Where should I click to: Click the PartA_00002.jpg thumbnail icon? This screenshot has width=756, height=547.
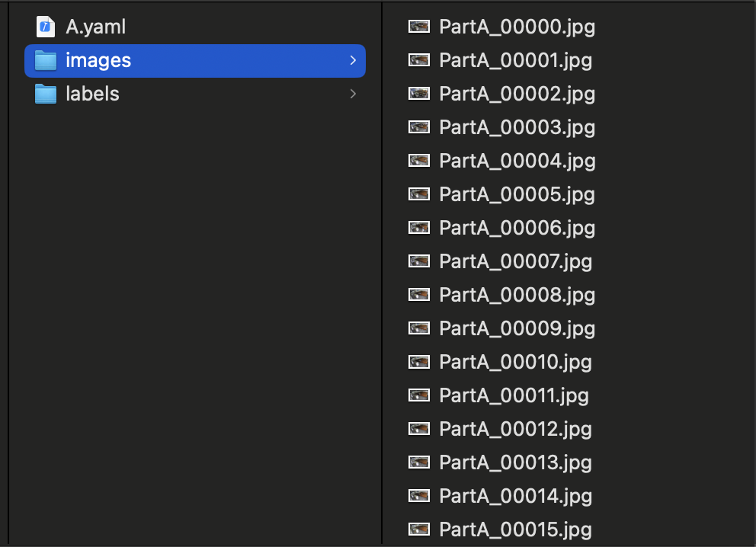coord(418,94)
